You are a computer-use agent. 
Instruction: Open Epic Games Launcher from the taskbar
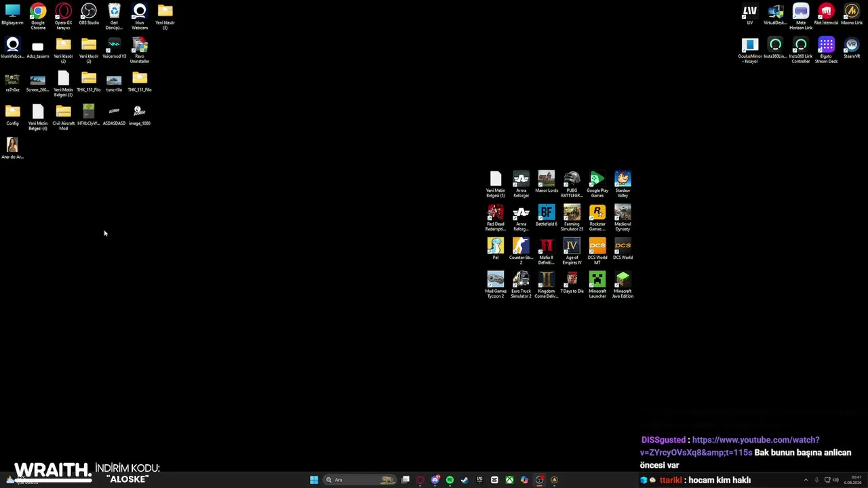(479, 480)
